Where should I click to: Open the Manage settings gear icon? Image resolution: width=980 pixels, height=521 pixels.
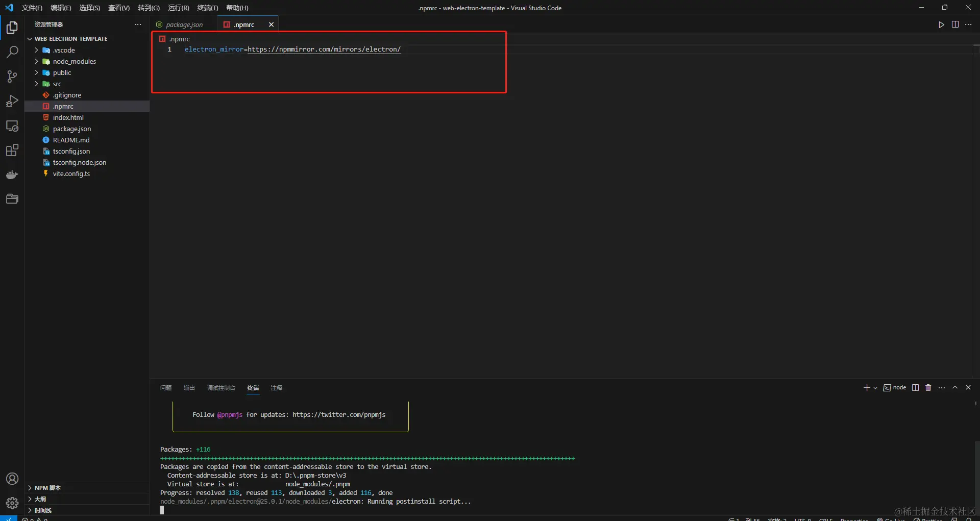(12, 503)
